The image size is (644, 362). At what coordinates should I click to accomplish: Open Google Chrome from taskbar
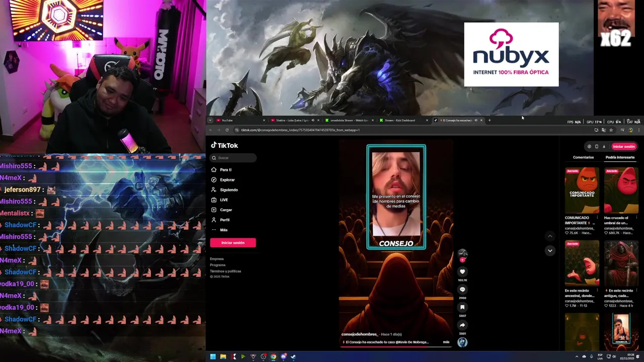click(273, 357)
